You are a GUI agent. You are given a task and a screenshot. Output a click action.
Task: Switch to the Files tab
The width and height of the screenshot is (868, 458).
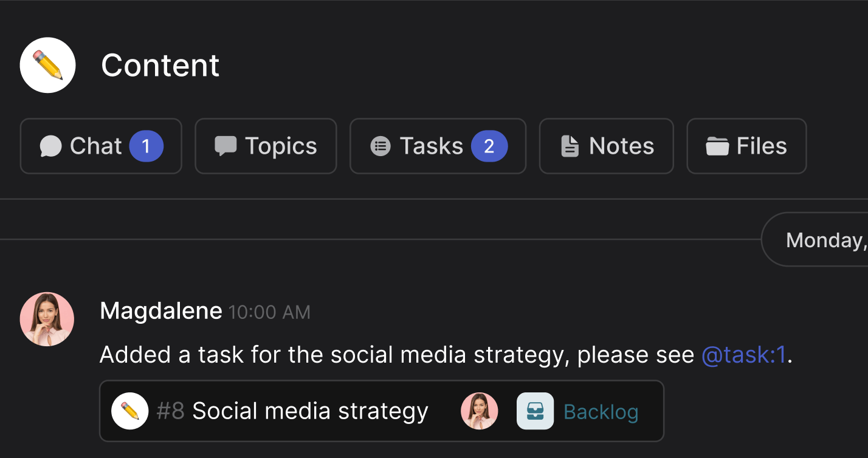746,146
